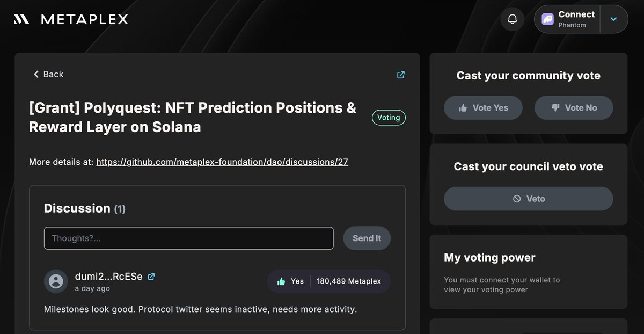Expand the wallet selection dropdown arrow

614,19
